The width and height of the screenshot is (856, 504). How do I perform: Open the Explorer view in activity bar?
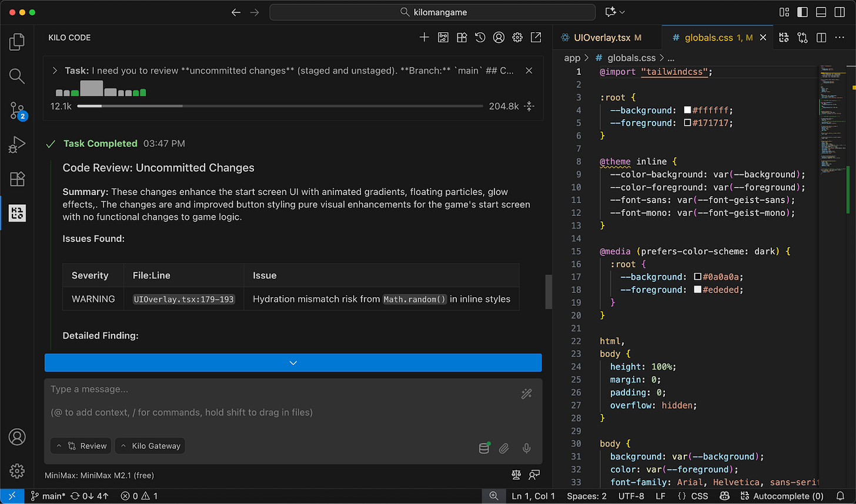(17, 42)
